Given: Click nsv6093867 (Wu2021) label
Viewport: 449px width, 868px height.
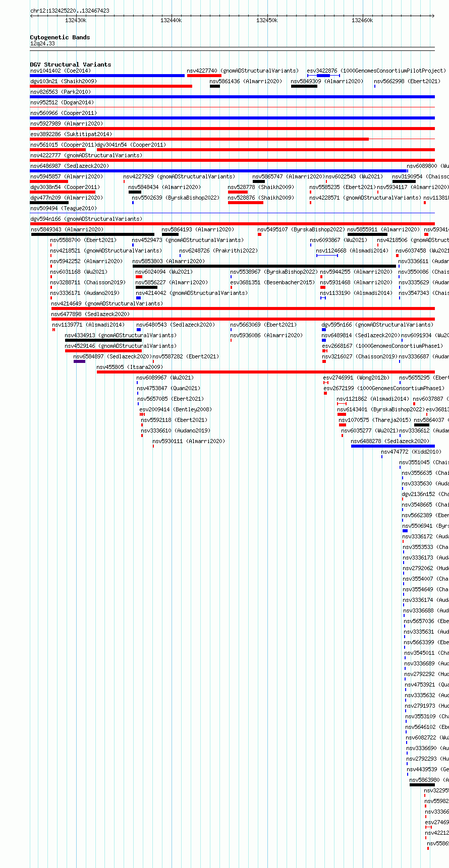Looking at the screenshot, I should [x=339, y=240].
